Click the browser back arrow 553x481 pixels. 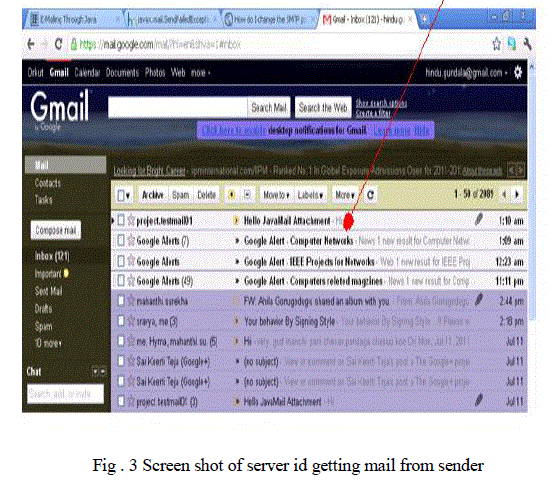(31, 44)
